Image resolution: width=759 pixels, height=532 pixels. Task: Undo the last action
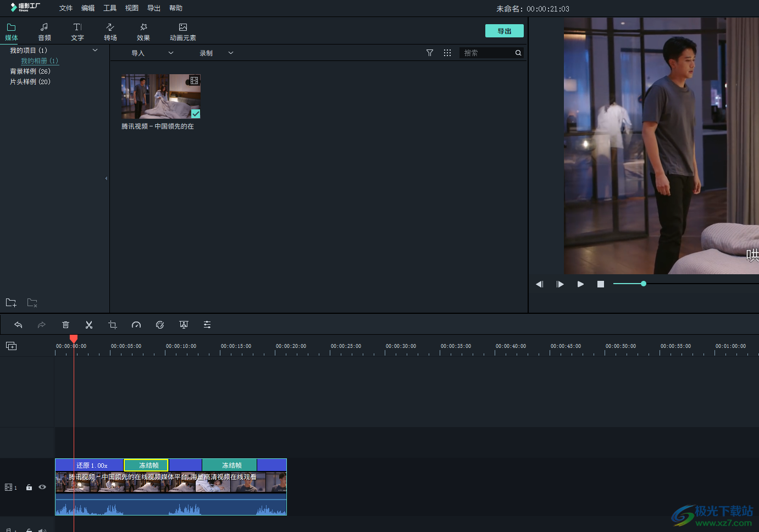pyautogui.click(x=18, y=325)
